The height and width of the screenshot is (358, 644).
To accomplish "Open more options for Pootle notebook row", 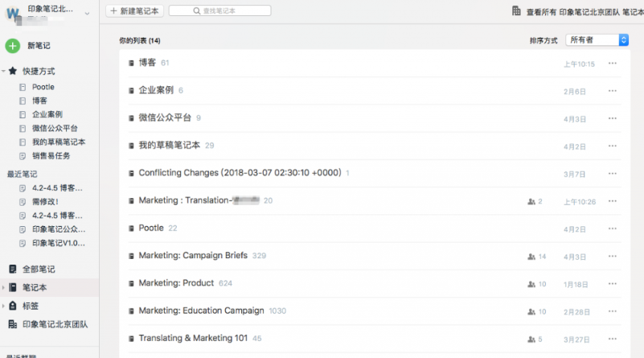I will tap(613, 228).
